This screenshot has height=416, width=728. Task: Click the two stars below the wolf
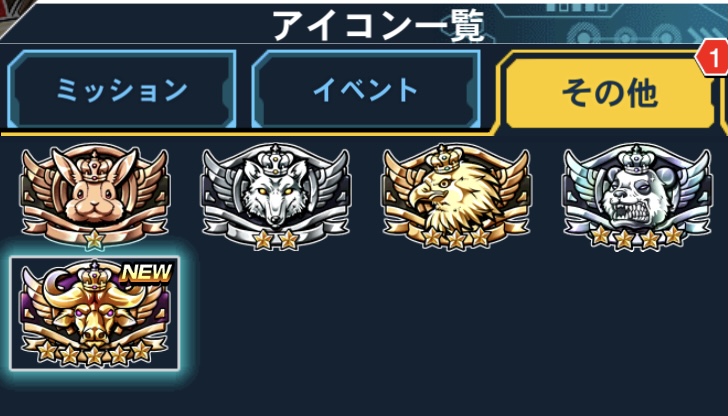click(275, 239)
